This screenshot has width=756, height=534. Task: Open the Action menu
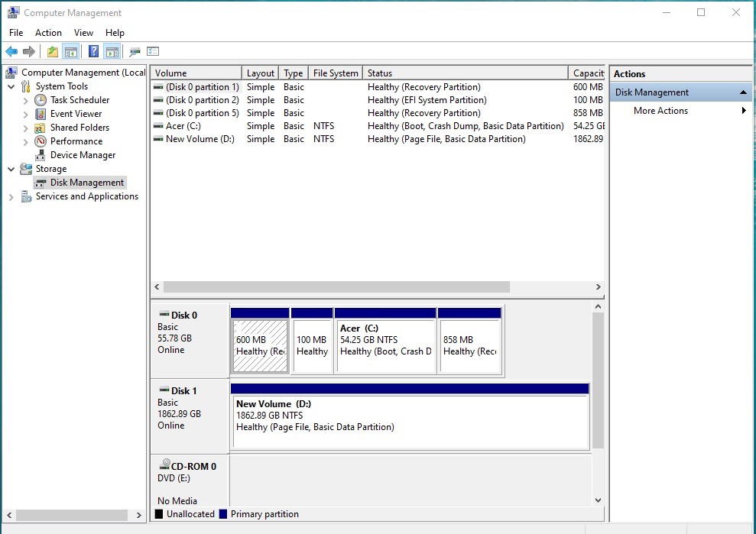point(48,33)
